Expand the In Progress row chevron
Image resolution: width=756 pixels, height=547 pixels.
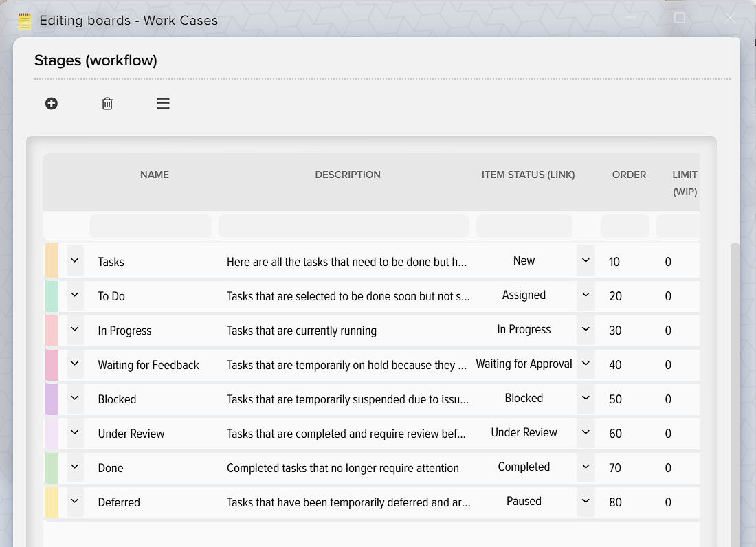tap(75, 330)
